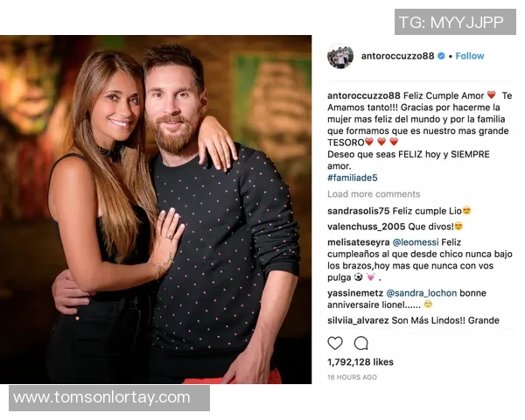Open sandrasolis75 commenter profile
This screenshot has height=420, width=525.
point(358,212)
